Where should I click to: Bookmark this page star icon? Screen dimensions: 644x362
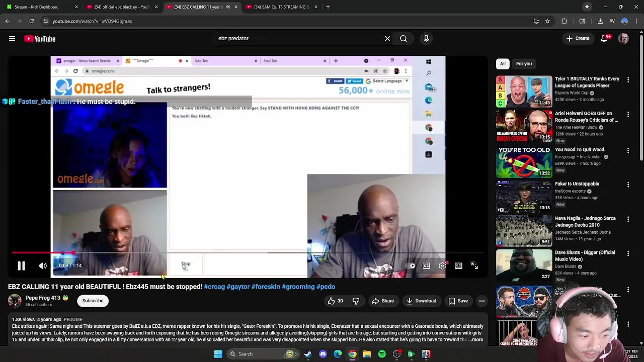click(547, 21)
